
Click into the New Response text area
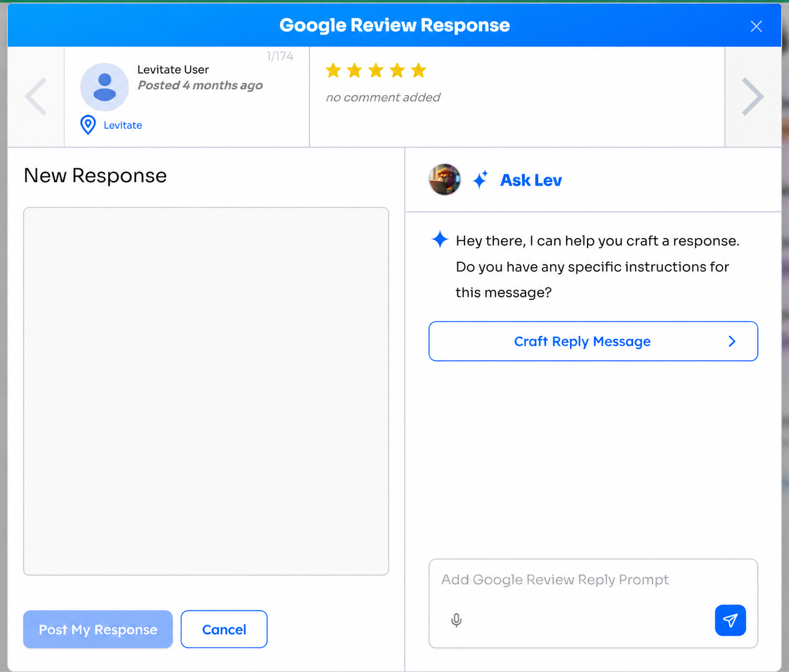206,391
